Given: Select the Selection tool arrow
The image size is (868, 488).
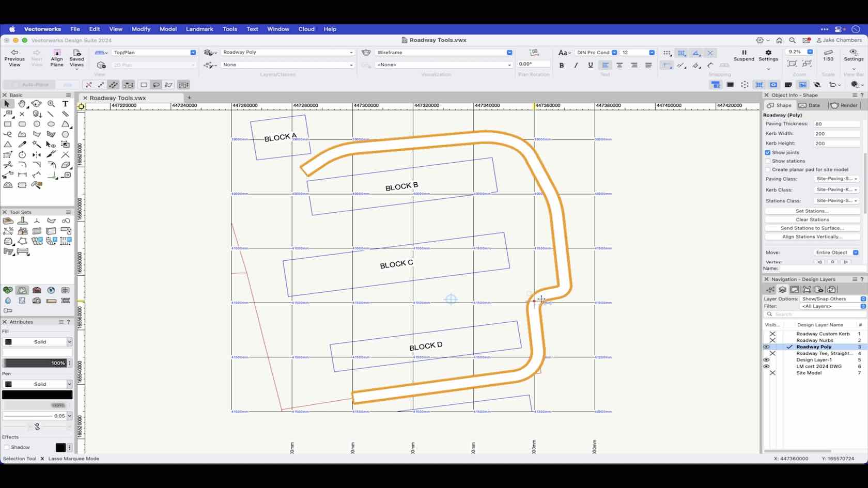Looking at the screenshot, I should [7, 104].
